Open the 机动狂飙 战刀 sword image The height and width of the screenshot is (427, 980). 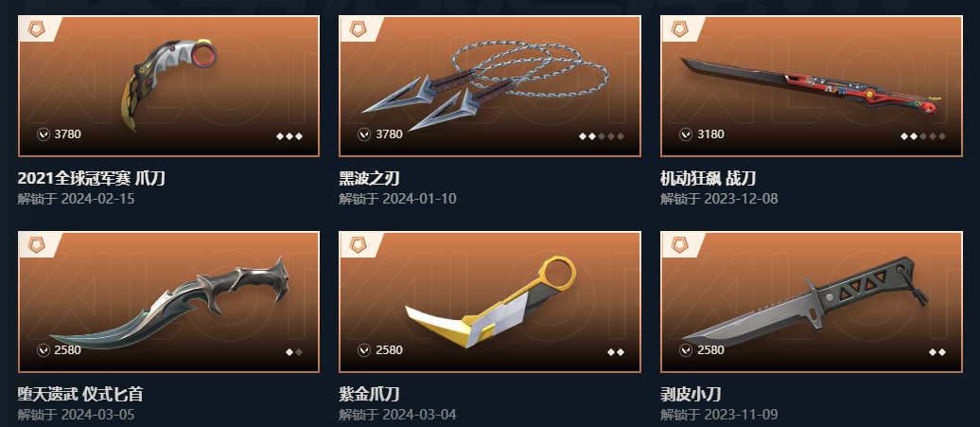812,86
